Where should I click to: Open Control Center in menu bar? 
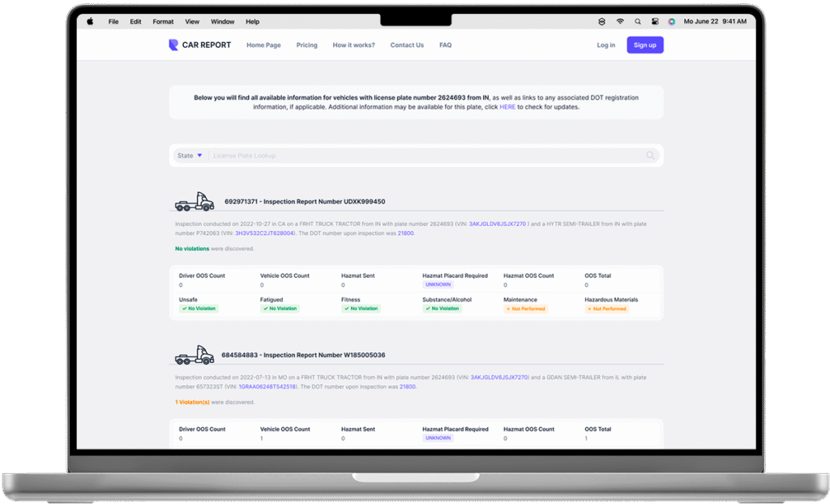click(x=655, y=22)
